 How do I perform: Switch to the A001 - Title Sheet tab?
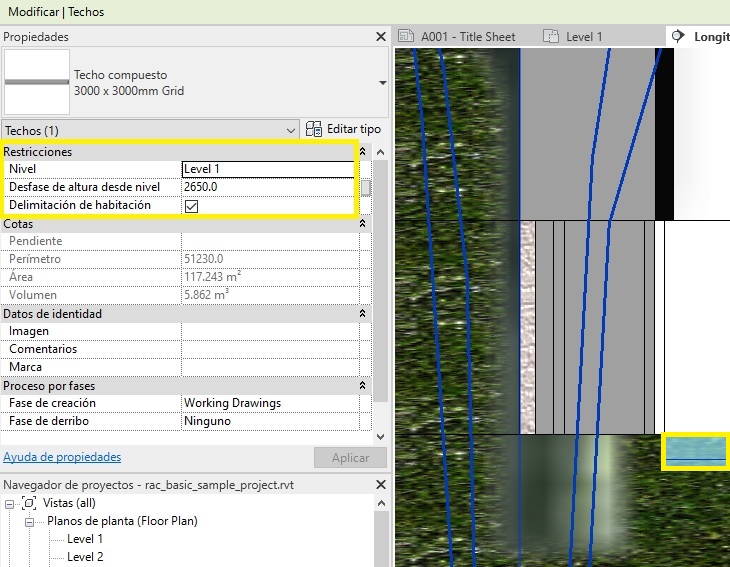[467, 37]
